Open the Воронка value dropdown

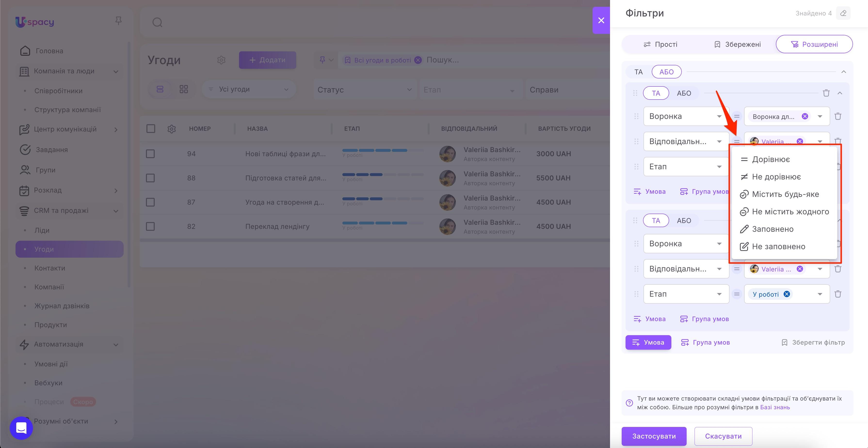click(820, 116)
